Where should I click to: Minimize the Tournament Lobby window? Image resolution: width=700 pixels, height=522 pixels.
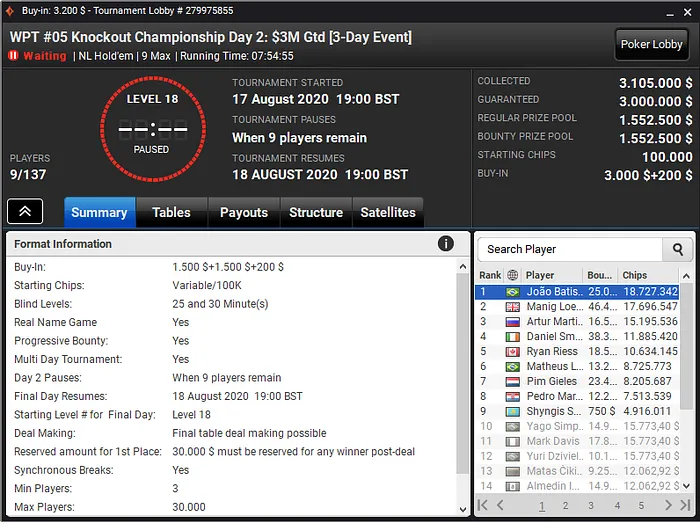tap(670, 13)
